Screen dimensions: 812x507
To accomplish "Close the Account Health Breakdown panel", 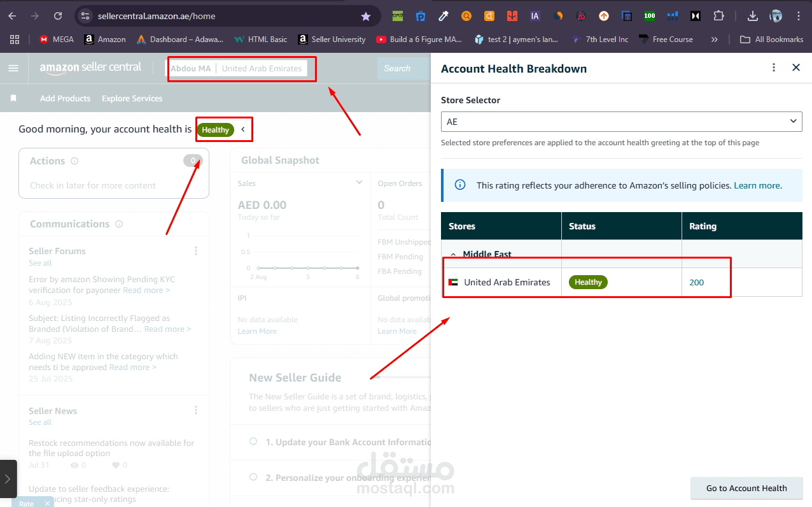I will (x=796, y=68).
